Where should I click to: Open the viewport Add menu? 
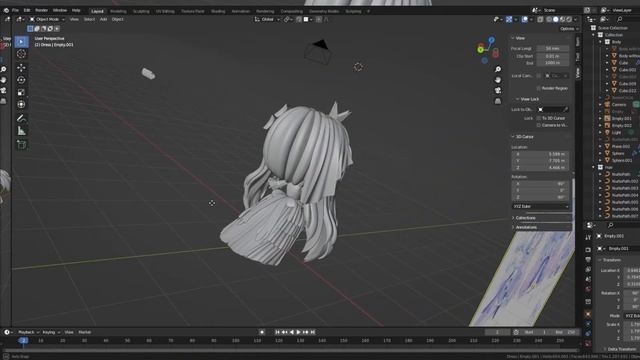click(x=103, y=19)
